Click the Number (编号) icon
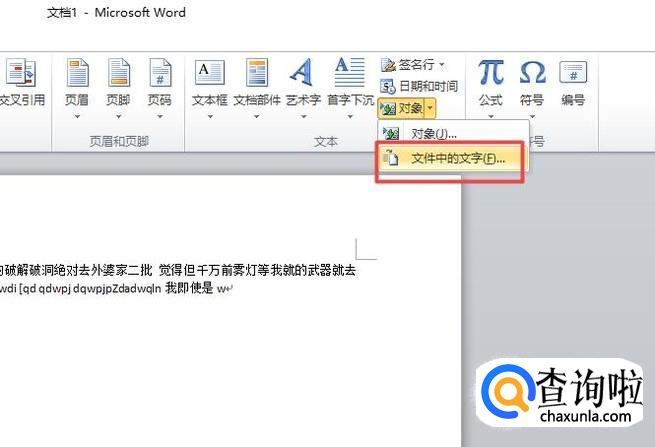655x447 pixels. pos(573,72)
